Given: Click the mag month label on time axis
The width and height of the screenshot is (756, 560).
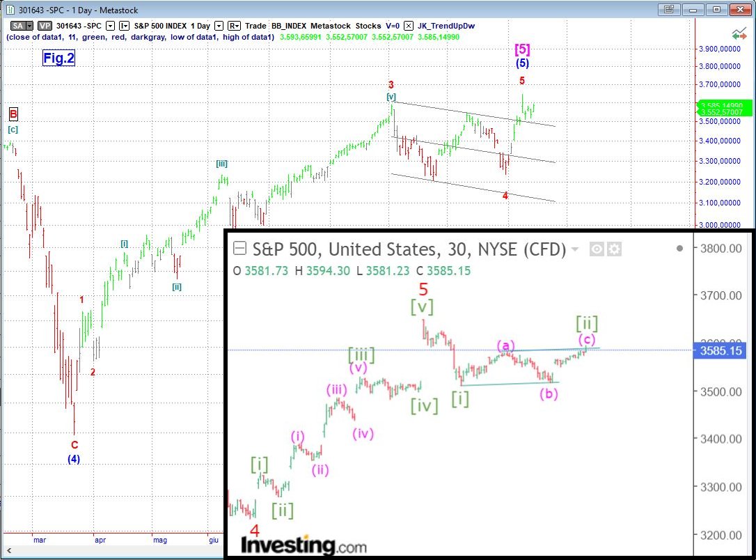Looking at the screenshot, I should pyautogui.click(x=160, y=540).
